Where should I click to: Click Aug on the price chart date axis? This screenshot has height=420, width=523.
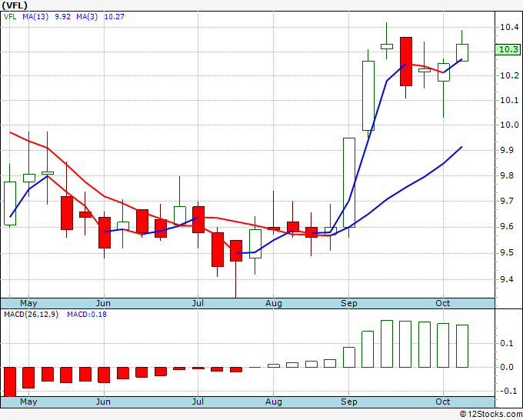point(274,303)
